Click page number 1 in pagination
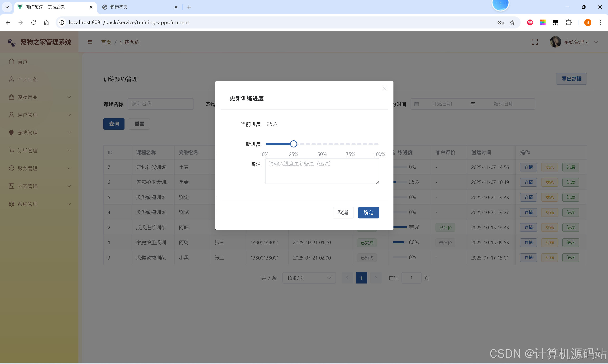 (361, 278)
